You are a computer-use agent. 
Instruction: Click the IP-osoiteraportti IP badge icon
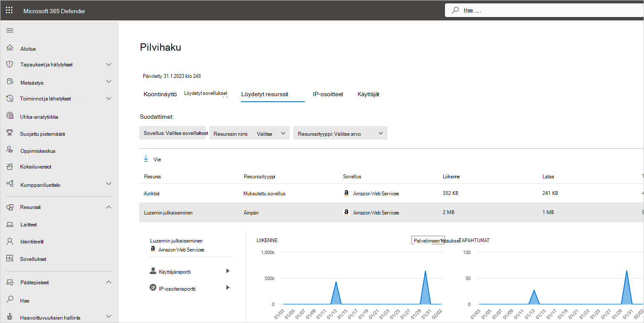point(153,288)
